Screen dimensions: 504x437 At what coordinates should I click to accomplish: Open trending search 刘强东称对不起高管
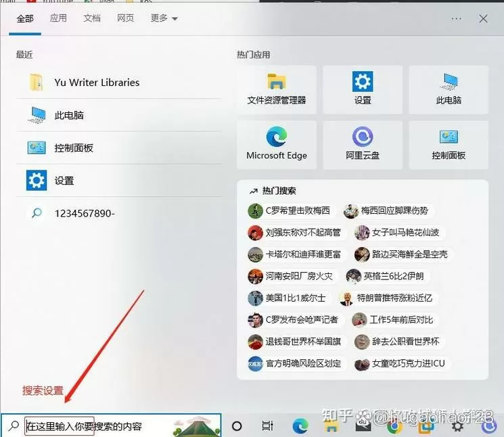[x=296, y=233]
